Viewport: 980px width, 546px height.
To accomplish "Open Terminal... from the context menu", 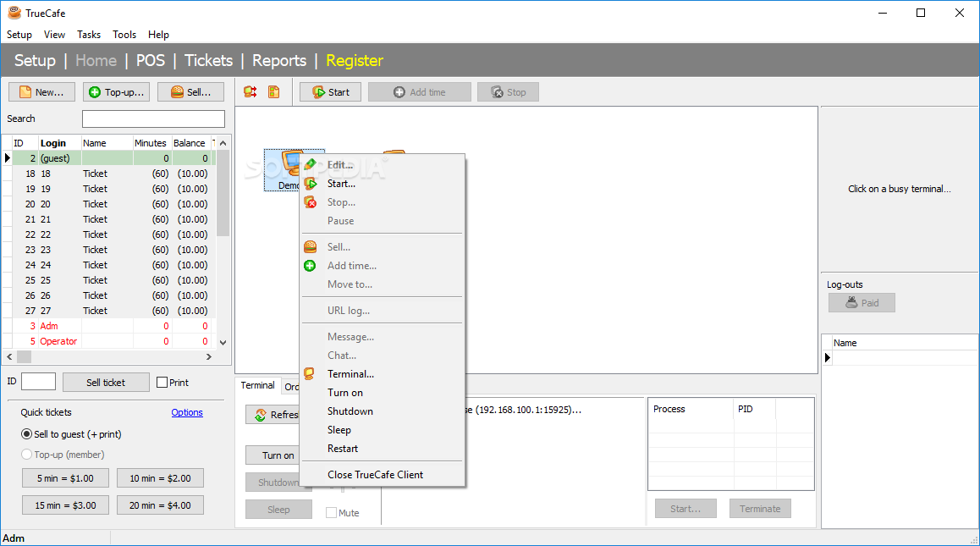I will click(x=383, y=374).
